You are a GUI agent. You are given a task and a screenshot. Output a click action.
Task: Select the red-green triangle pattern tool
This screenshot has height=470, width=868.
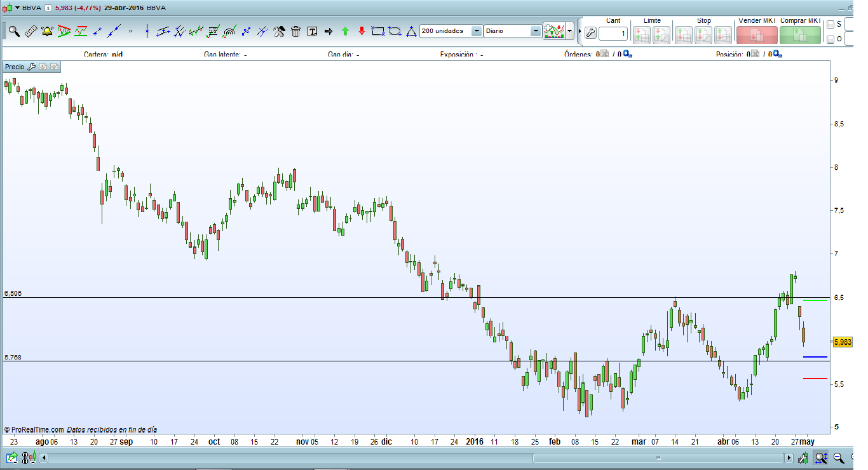click(64, 30)
